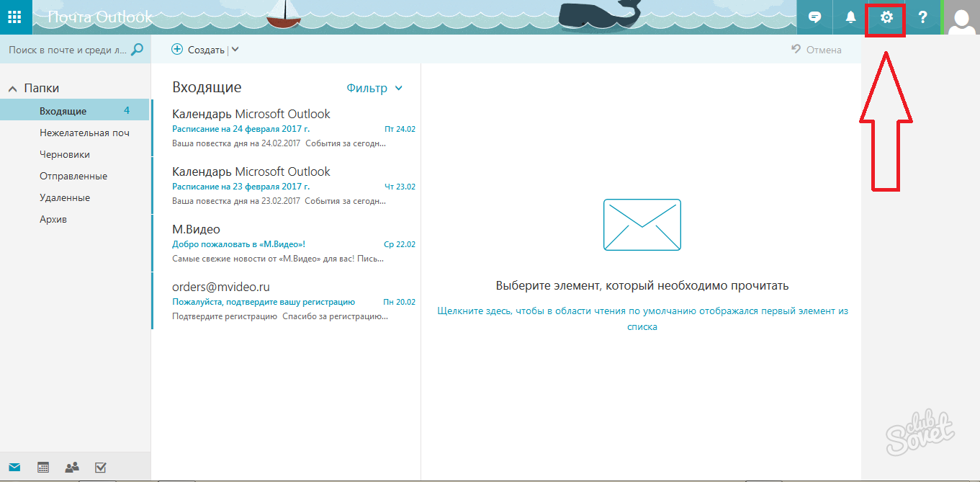Click the search magnifier icon
Screen dimensions: 980x482
point(137,50)
